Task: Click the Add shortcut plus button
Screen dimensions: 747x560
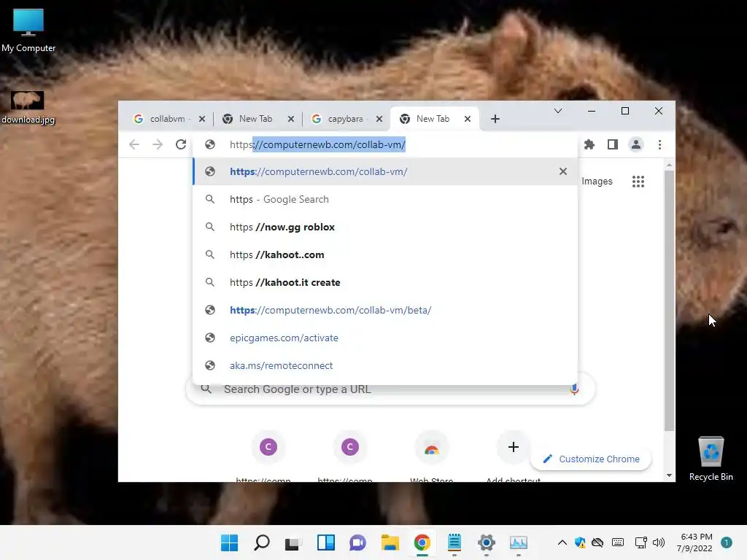Action: click(513, 447)
